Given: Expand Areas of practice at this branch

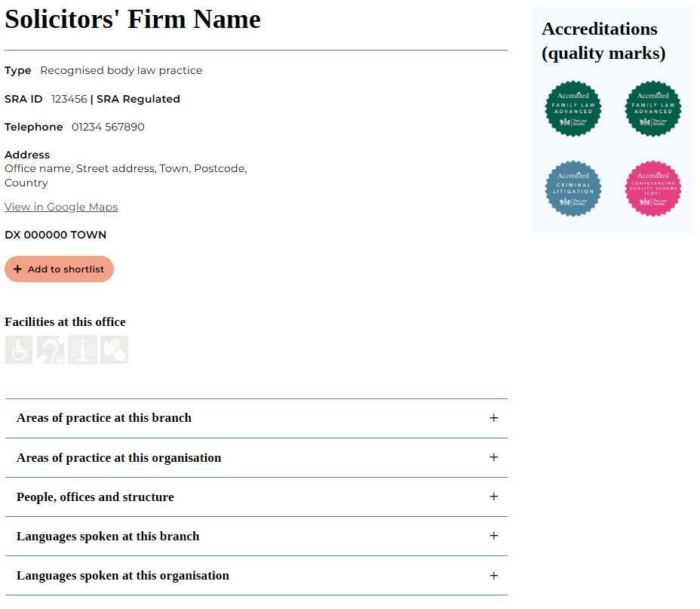Looking at the screenshot, I should 494,417.
